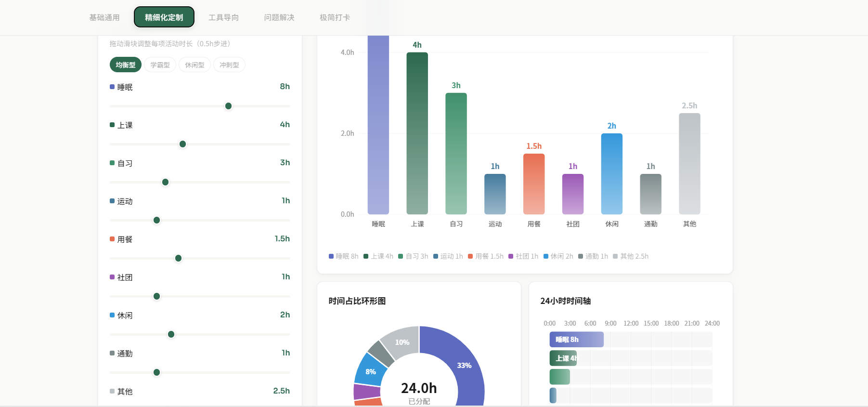Click the 其他 2.5h legend entry

pos(631,256)
